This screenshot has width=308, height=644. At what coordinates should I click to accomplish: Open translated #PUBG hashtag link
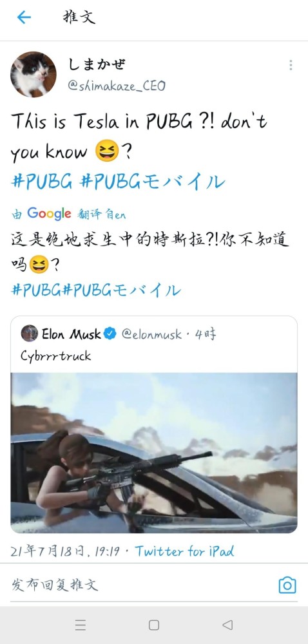pos(37,290)
